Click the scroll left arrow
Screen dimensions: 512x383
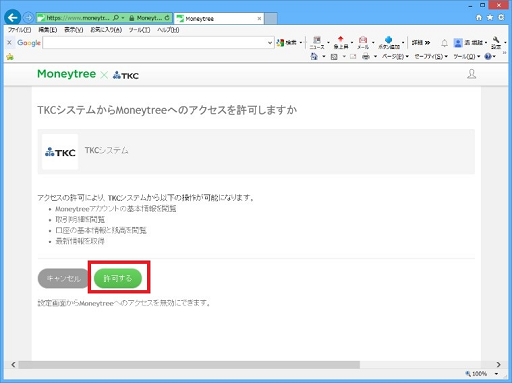13,365
